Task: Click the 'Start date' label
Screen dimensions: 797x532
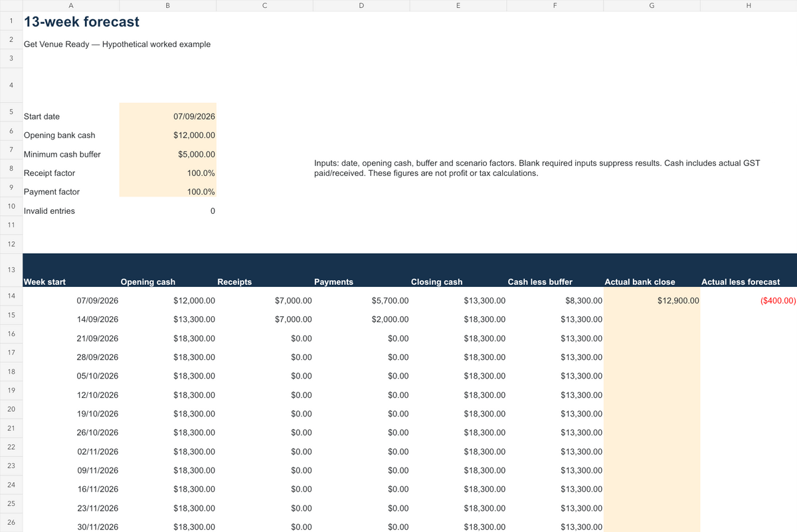Action: tap(41, 116)
